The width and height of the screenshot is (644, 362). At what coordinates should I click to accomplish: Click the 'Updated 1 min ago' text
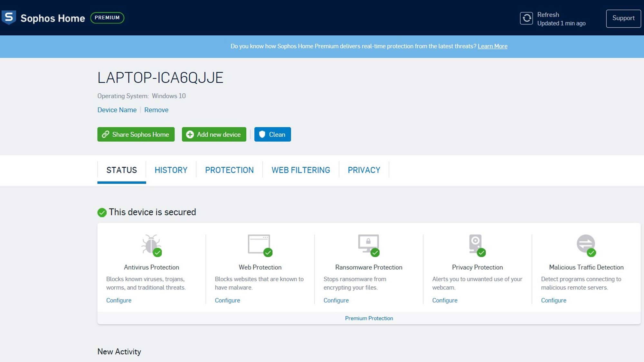(x=561, y=23)
